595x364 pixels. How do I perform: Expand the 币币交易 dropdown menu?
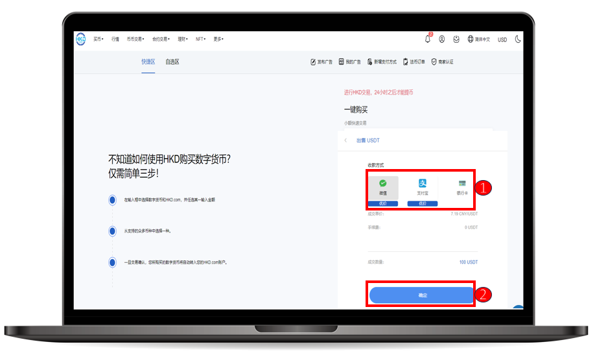pos(135,39)
